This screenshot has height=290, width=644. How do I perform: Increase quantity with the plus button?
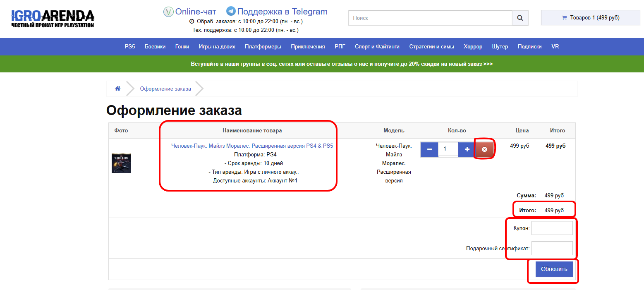click(x=467, y=149)
